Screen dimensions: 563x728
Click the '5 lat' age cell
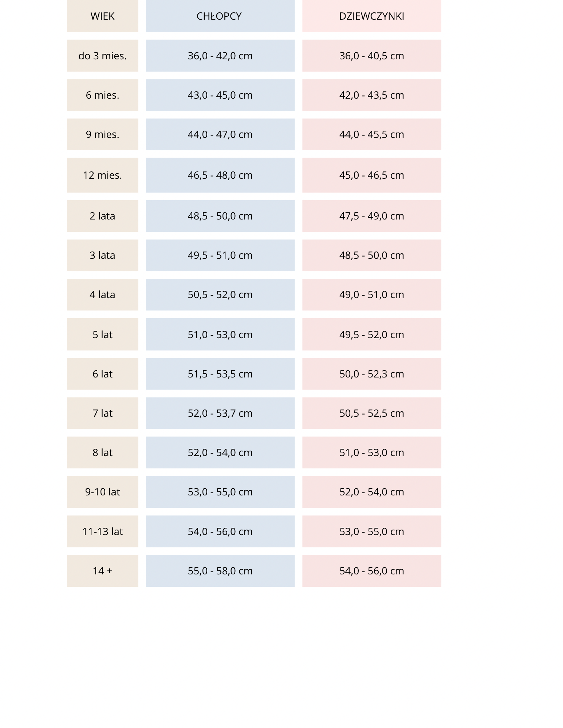tap(102, 335)
